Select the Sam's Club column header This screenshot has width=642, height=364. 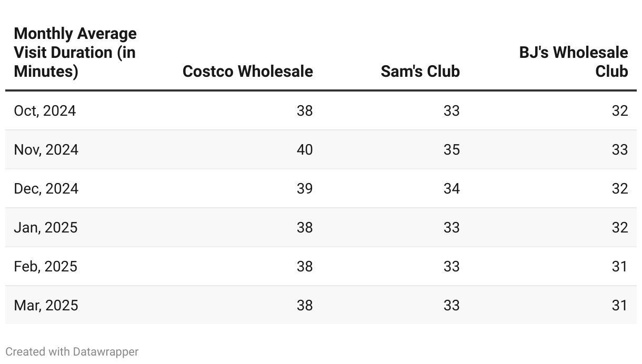point(420,71)
